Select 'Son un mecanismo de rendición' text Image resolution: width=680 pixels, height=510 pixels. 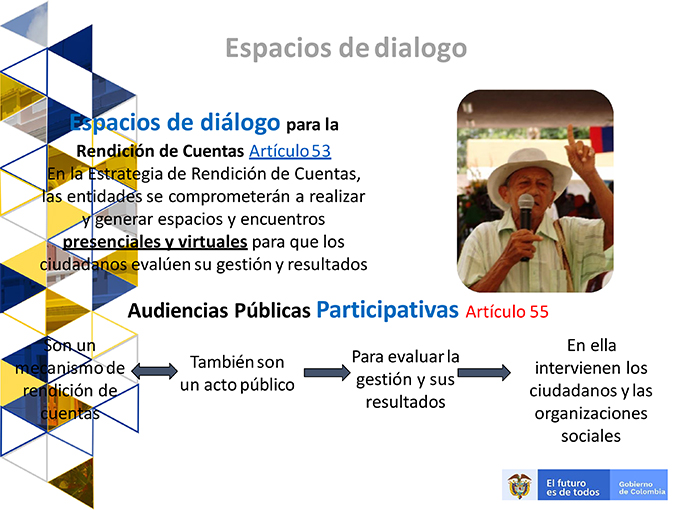[x=70, y=379]
